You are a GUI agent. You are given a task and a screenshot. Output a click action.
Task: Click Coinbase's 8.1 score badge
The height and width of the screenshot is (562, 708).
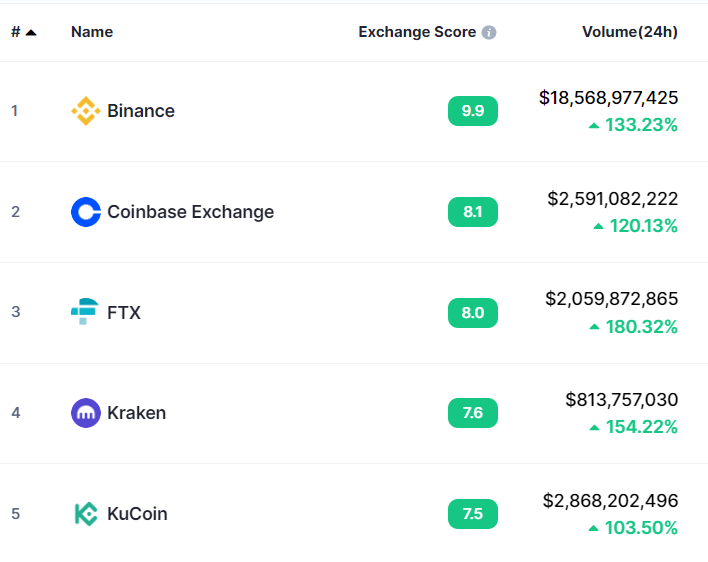click(473, 212)
